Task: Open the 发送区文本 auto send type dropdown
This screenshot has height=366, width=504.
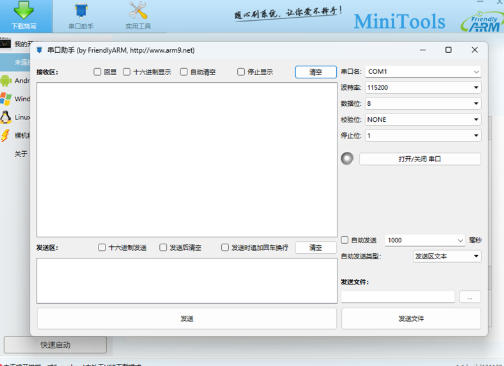Action: [x=447, y=256]
